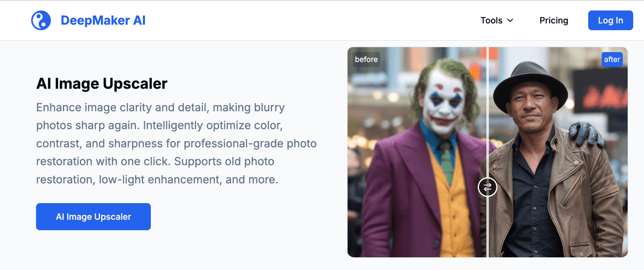Click the "before" label on the image
The image size is (644, 270).
coord(366,59)
